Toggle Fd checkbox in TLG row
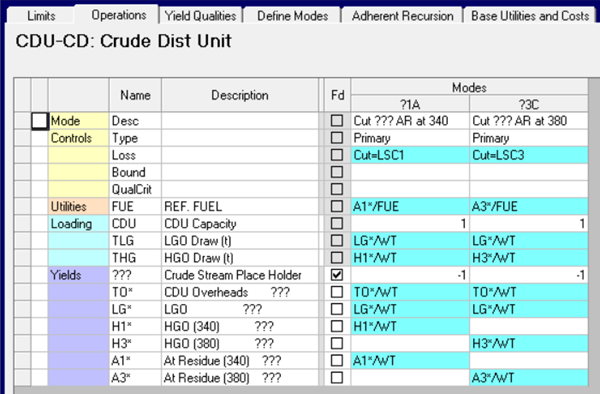600x394 pixels. point(337,241)
